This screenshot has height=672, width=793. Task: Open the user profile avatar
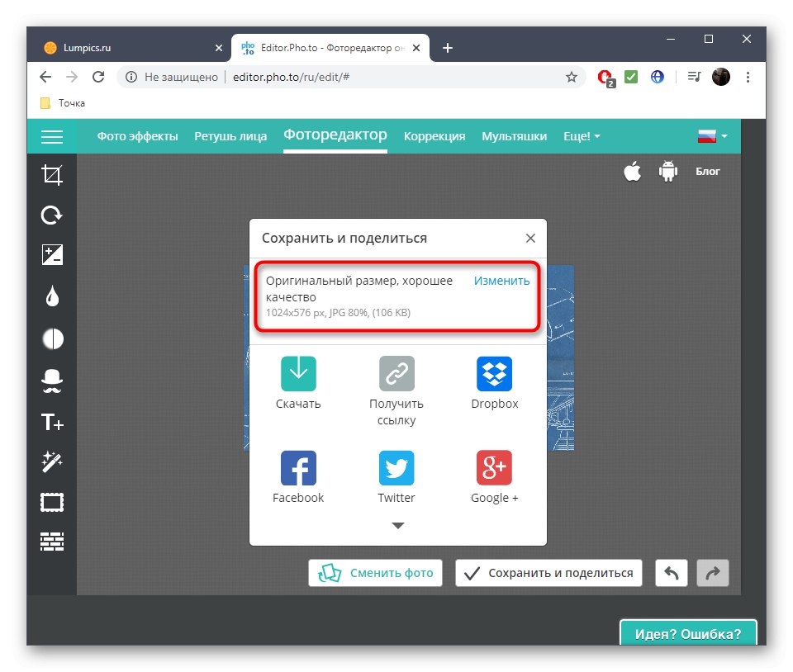pos(720,77)
